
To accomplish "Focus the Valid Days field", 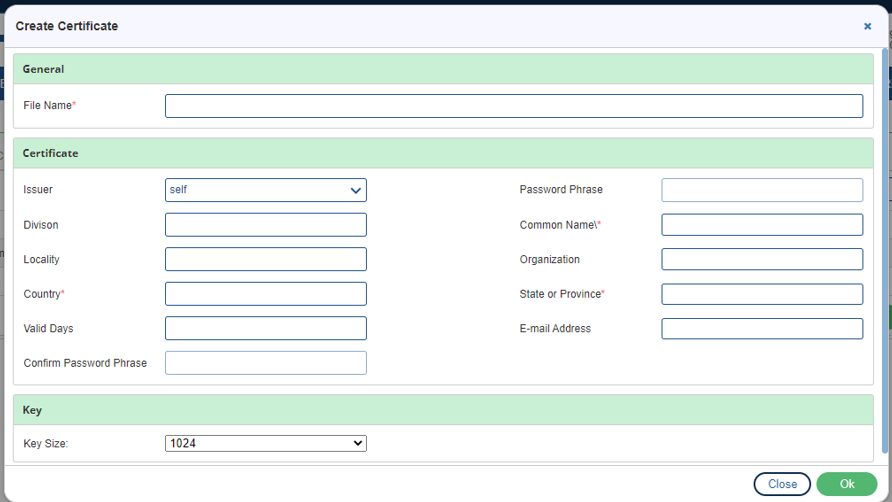I will click(266, 328).
